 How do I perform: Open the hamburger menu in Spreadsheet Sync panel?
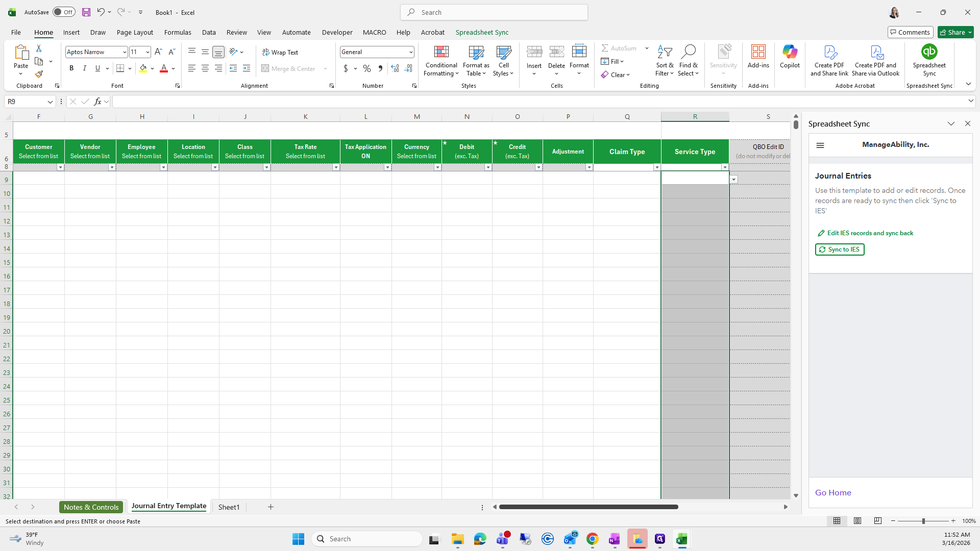click(820, 145)
